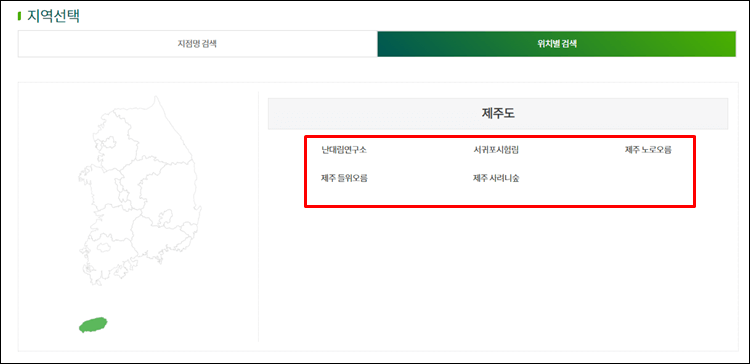Choose the 제주 노로오름 location
The image size is (750, 364).
[648, 150]
